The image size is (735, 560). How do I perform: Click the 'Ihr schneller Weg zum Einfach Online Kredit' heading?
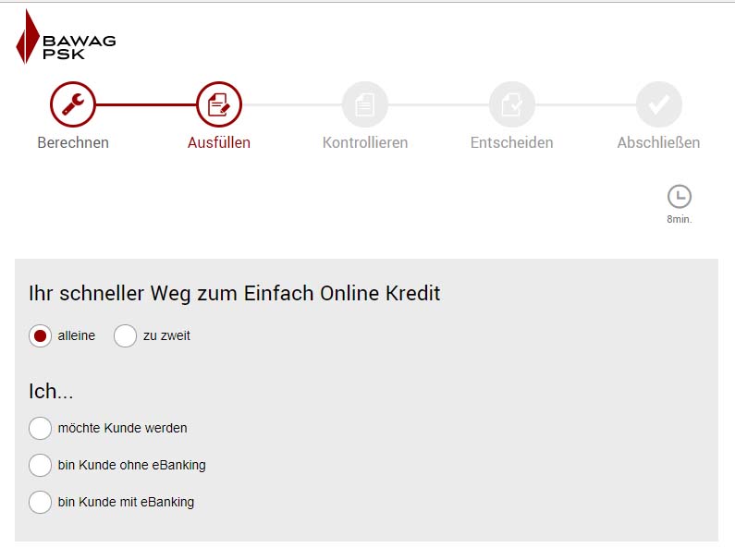pyautogui.click(x=235, y=294)
